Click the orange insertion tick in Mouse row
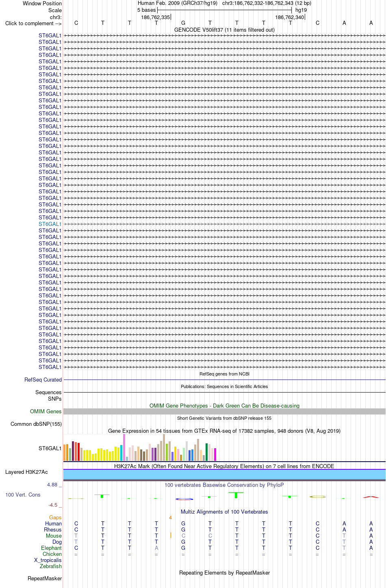The height and width of the screenshot is (588, 386). 171,536
